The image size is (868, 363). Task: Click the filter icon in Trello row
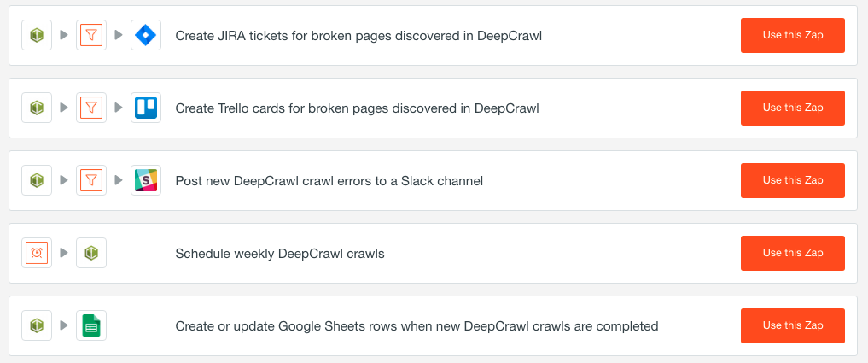(x=91, y=108)
